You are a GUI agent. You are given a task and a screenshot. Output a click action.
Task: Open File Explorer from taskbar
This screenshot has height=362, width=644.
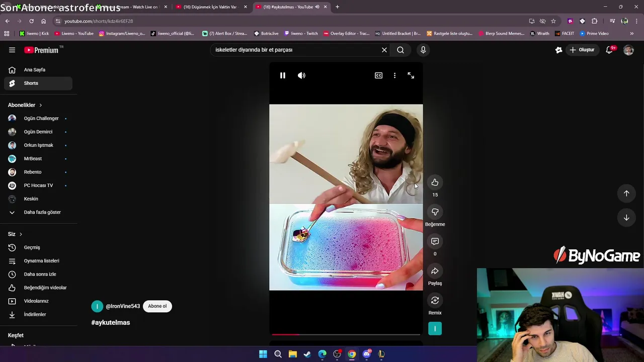292,354
